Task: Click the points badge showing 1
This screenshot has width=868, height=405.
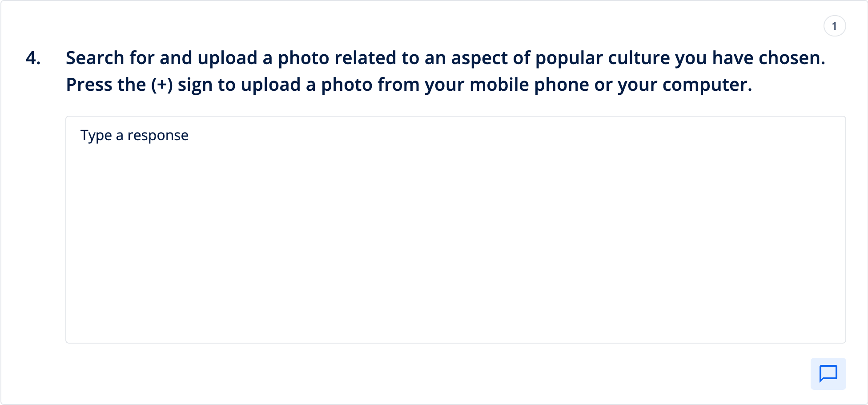Action: tap(834, 26)
